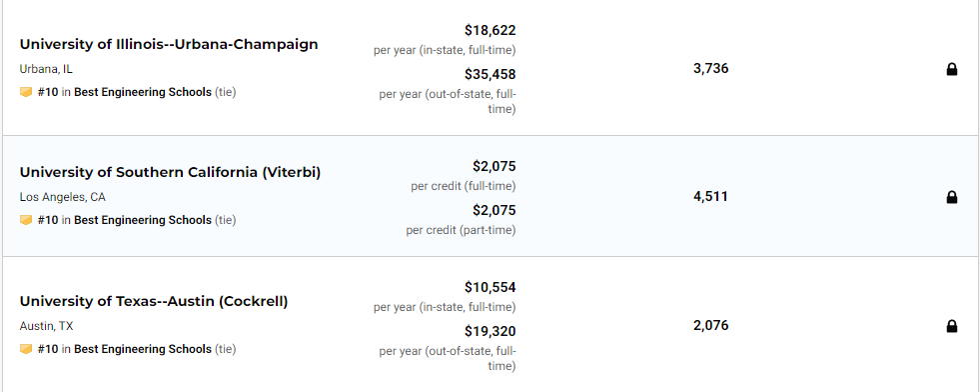The height and width of the screenshot is (392, 980).
Task: Click the $10,554 in-state tuition value
Action: pos(490,288)
